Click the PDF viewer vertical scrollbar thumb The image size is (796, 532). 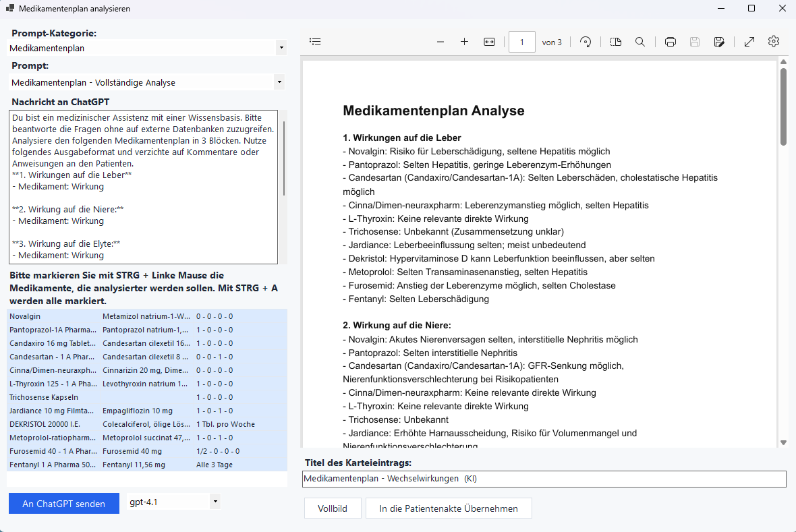pos(783,107)
